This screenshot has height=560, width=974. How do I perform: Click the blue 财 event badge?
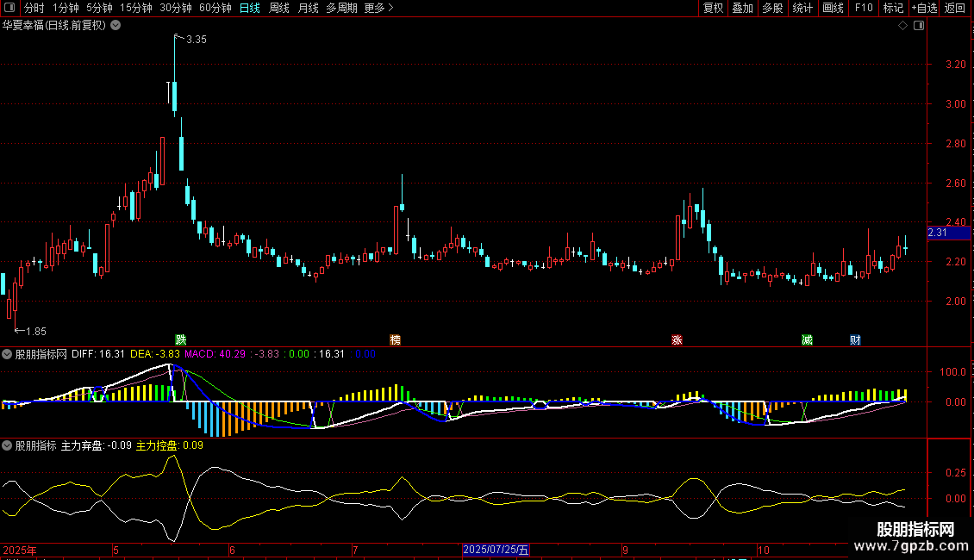[854, 339]
